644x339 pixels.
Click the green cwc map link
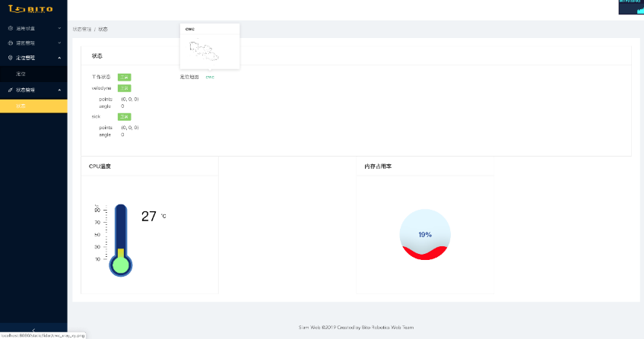(x=210, y=77)
